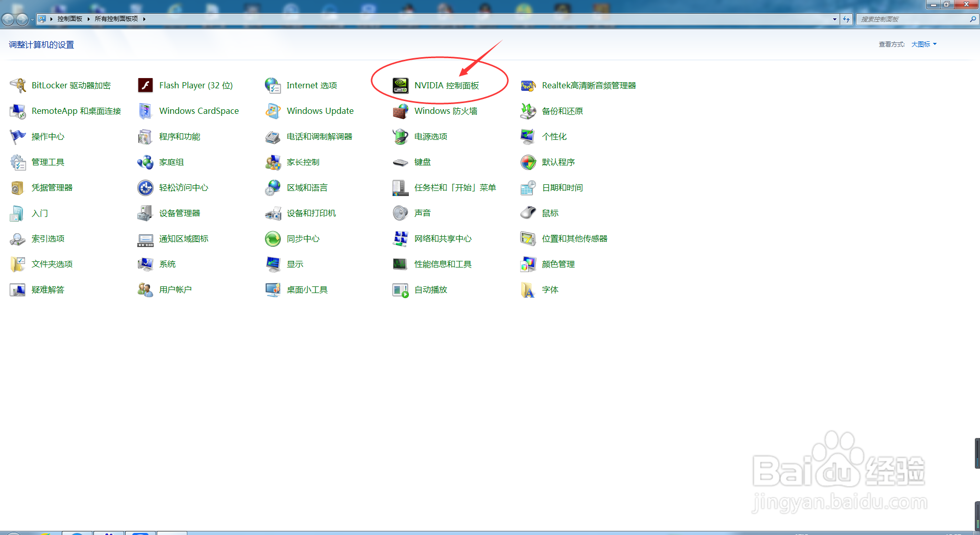Open 设备管理器 icon
This screenshot has width=980, height=535.
(x=145, y=213)
